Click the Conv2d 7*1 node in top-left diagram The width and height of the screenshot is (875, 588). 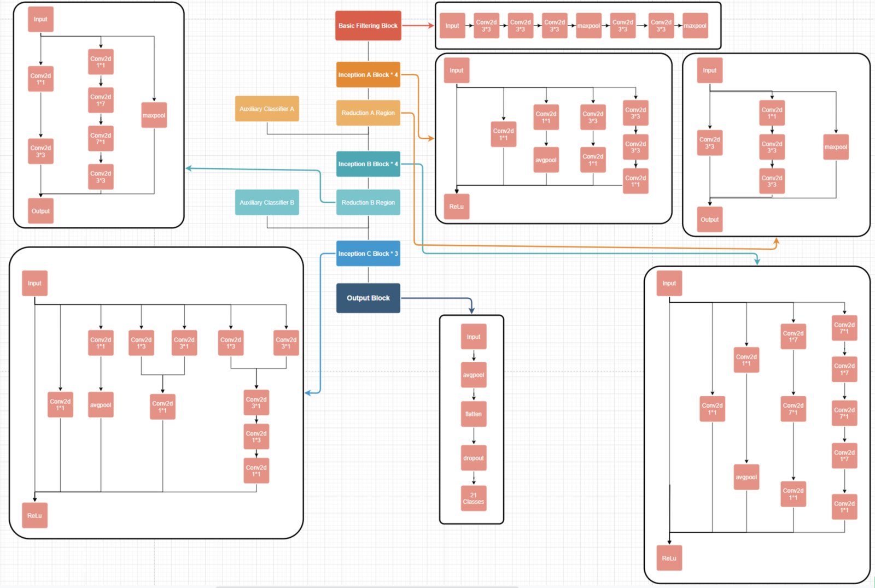(101, 139)
